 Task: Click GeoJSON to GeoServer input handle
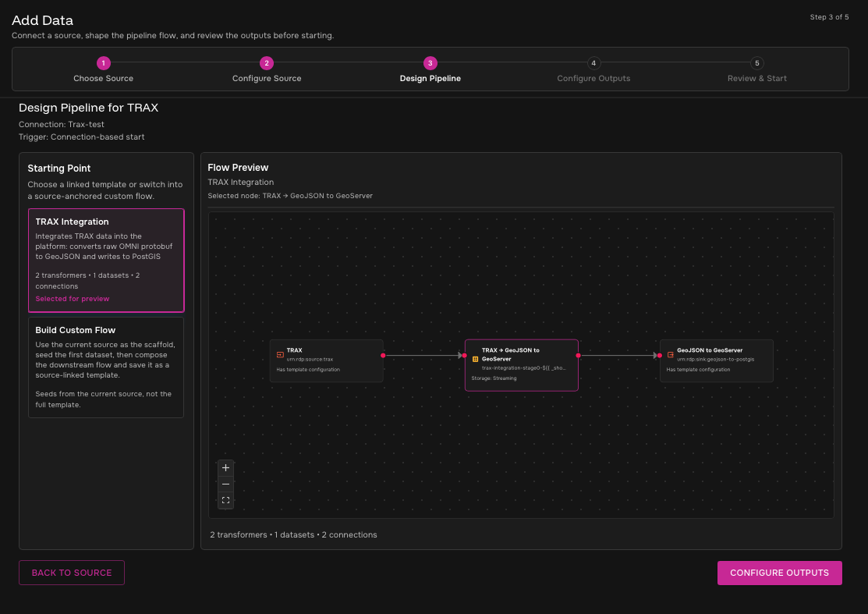pyautogui.click(x=659, y=356)
